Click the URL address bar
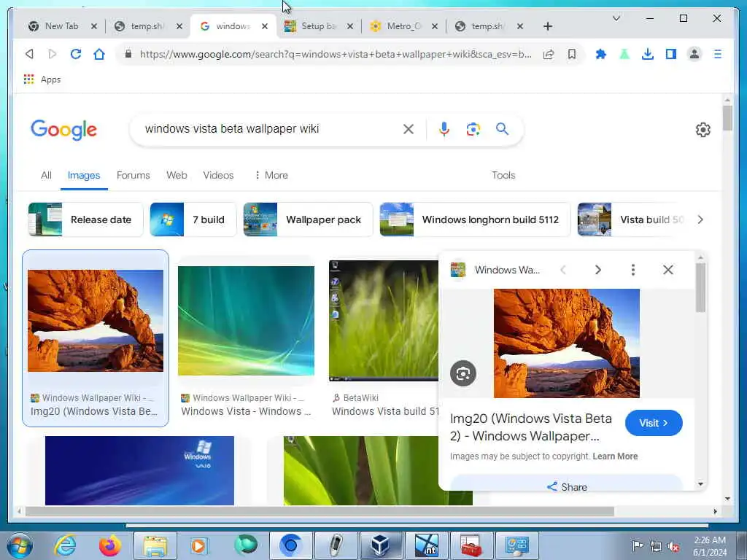This screenshot has height=560, width=747. pyautogui.click(x=336, y=54)
